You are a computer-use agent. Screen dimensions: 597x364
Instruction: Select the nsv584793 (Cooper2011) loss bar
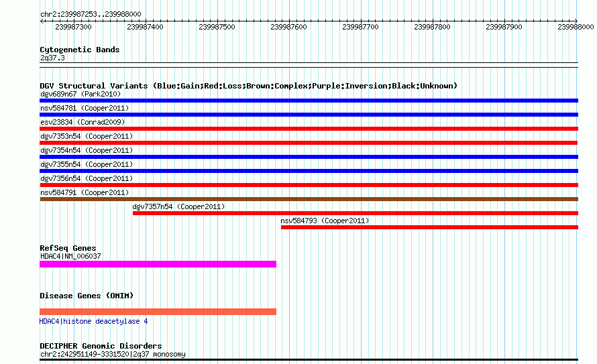click(x=429, y=227)
